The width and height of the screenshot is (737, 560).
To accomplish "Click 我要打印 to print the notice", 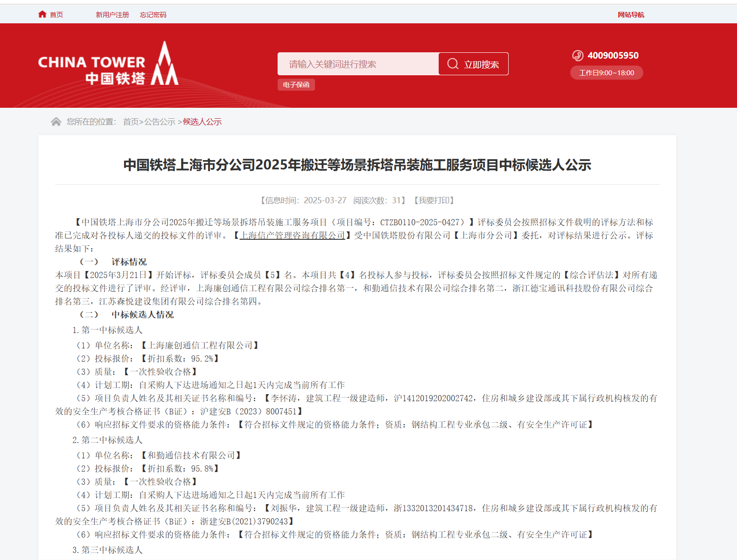I will tap(434, 201).
